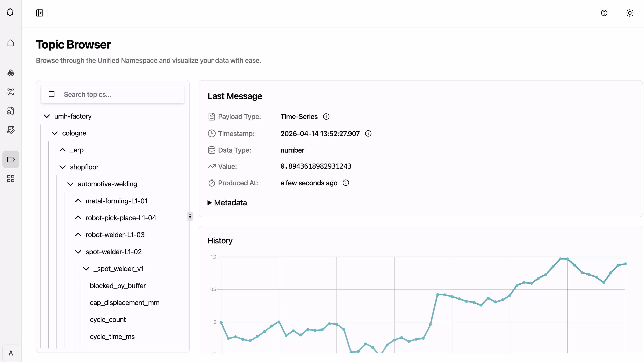Click the help question mark icon
Viewport: 644px width, 362px height.
[604, 13]
